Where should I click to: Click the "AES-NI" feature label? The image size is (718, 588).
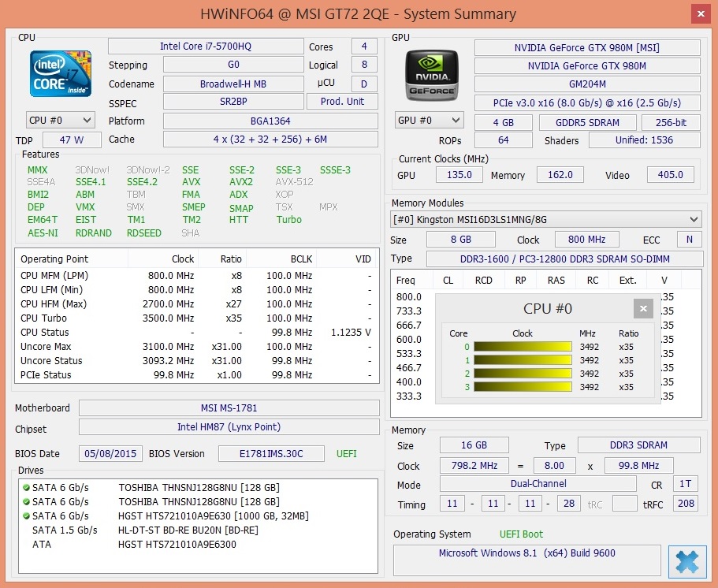click(x=43, y=233)
